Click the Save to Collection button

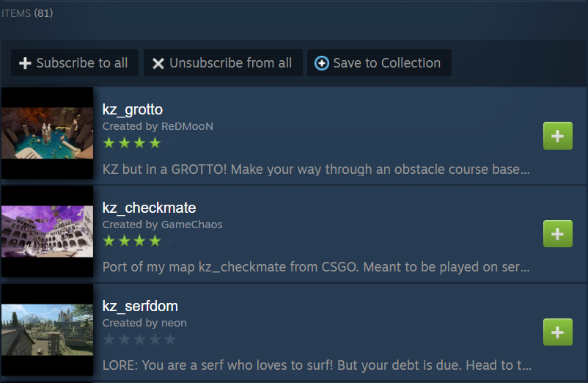[x=379, y=62]
